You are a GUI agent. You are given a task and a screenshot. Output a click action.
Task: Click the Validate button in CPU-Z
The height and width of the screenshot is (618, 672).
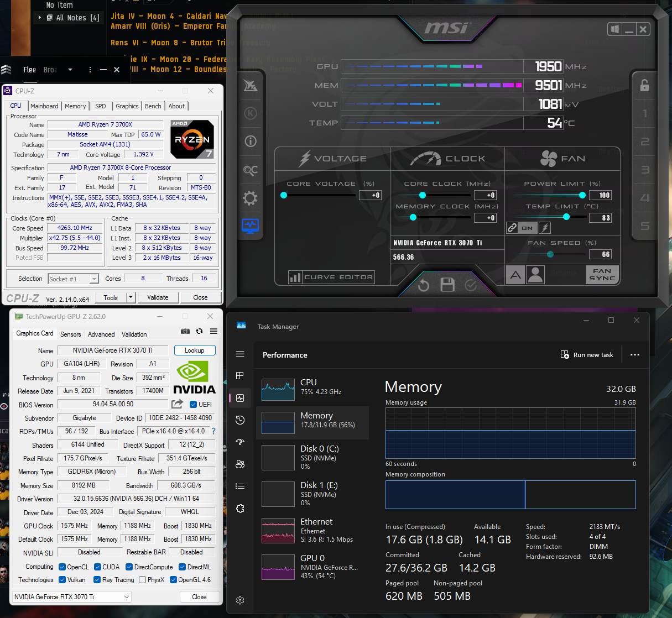pos(158,297)
